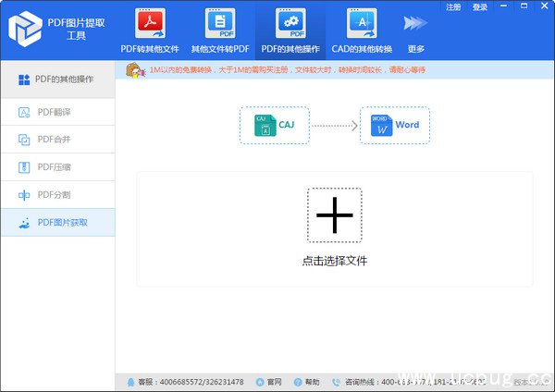This screenshot has width=555, height=392.
Task: Open the 其他文件转PDF toolbar icon
Action: [220, 23]
